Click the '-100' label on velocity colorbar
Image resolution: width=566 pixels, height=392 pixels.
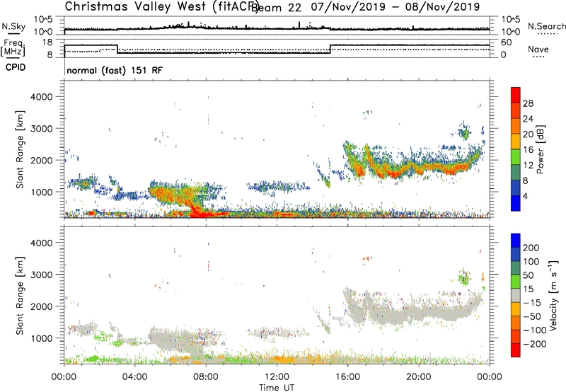click(534, 330)
